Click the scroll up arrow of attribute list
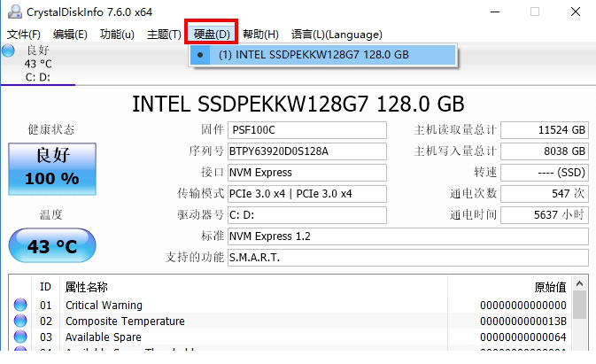 click(580, 283)
